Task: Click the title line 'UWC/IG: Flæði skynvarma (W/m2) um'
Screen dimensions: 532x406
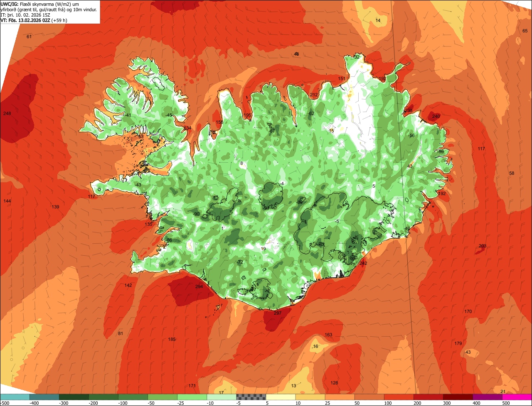Action: 39,4
